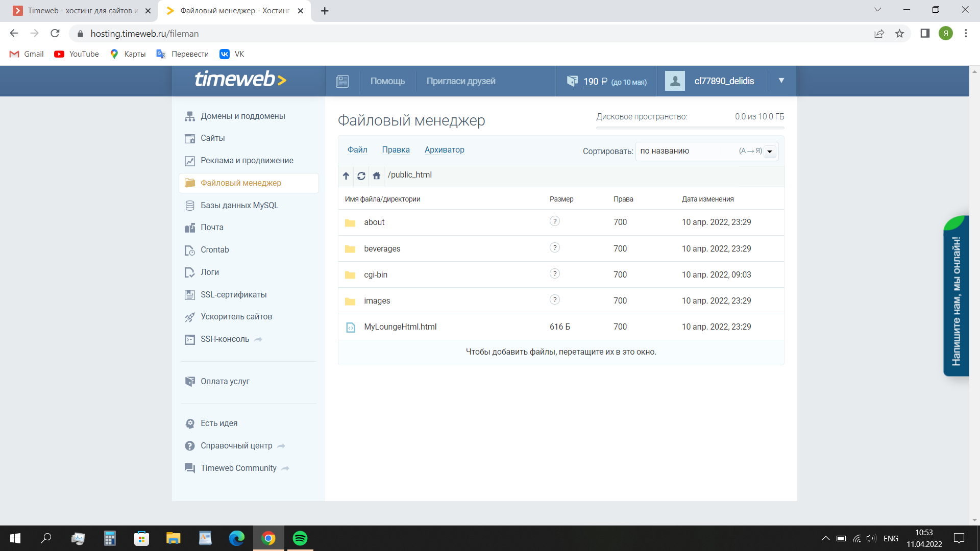Open the Правка menu

tap(396, 149)
